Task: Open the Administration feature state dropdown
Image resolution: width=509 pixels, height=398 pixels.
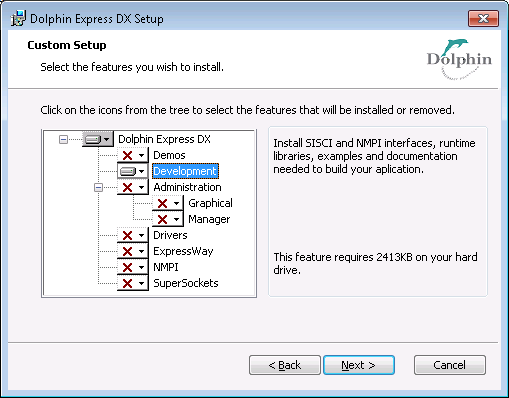Action: coord(133,187)
